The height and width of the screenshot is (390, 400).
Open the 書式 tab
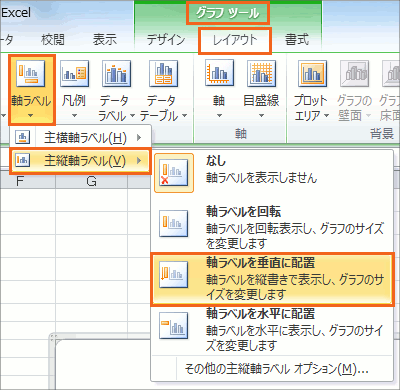click(296, 40)
